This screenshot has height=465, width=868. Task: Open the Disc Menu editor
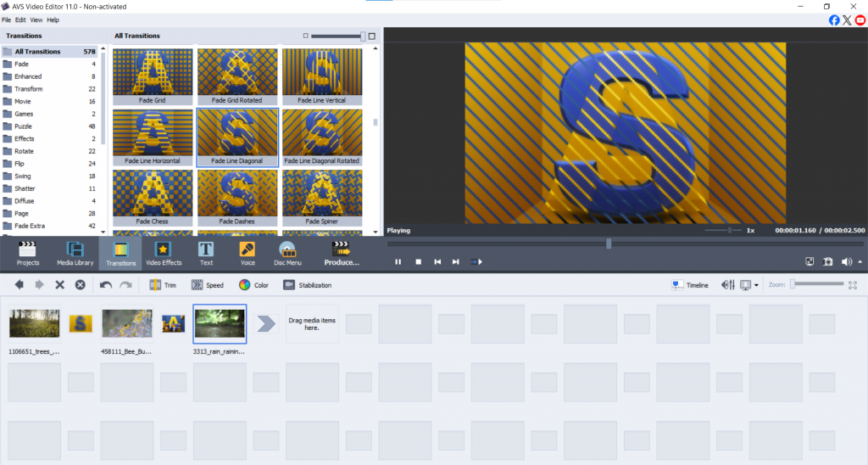[x=287, y=253]
